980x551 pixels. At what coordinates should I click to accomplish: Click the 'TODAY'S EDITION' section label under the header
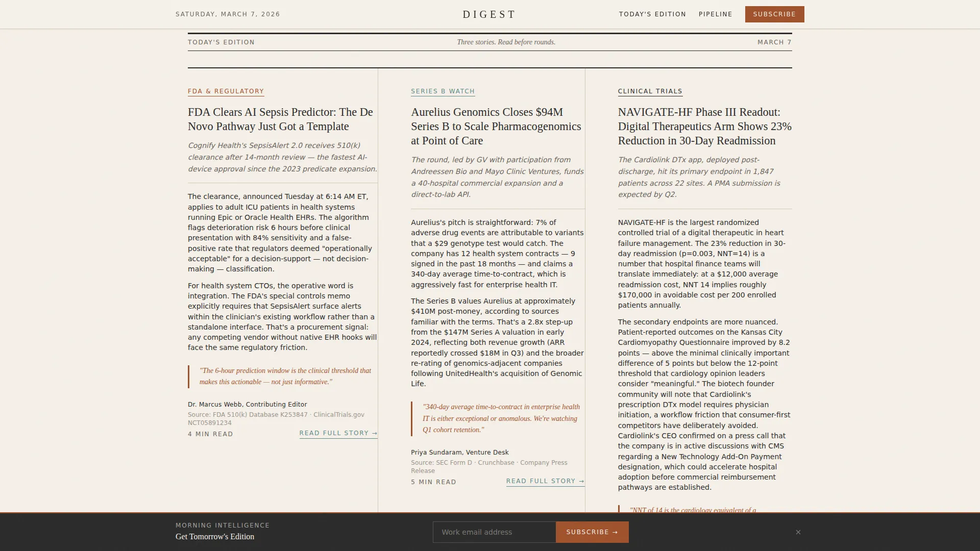click(221, 42)
